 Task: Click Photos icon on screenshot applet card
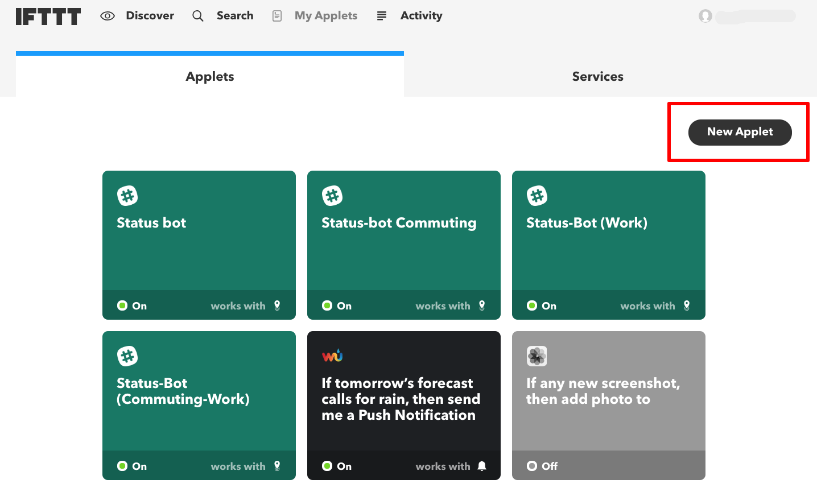point(537,356)
